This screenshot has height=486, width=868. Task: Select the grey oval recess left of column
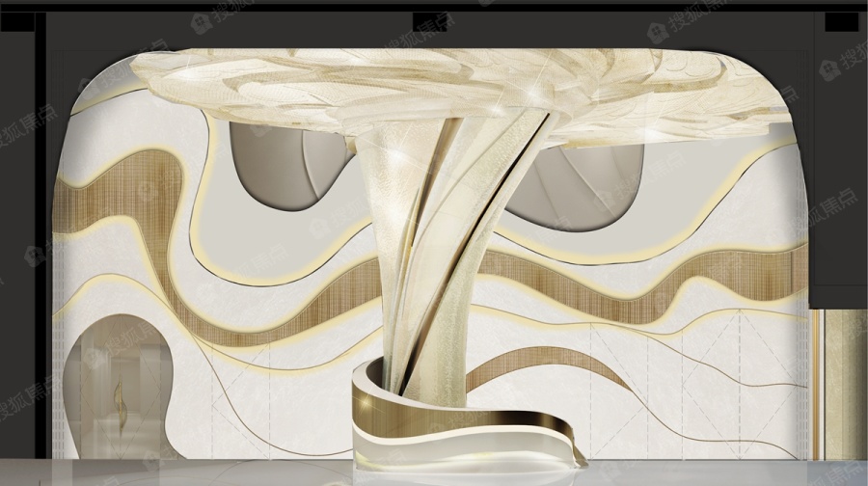(278, 169)
